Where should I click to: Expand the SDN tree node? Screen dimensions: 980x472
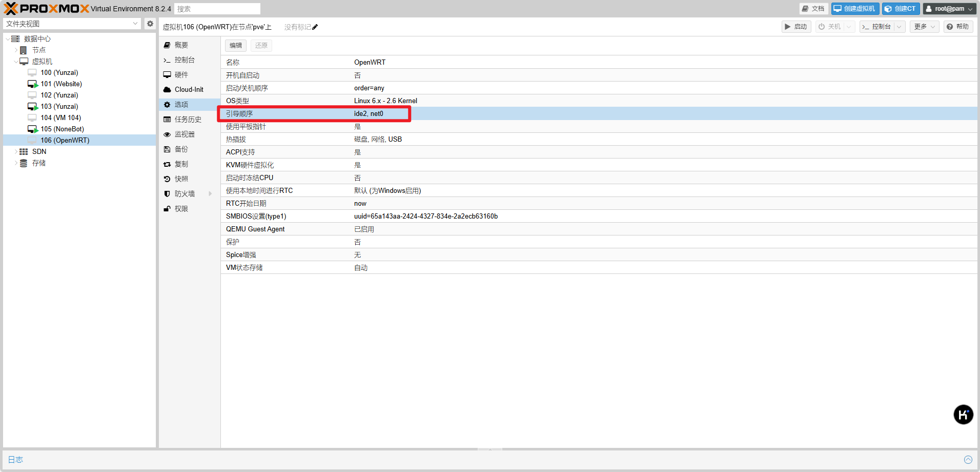[16, 152]
